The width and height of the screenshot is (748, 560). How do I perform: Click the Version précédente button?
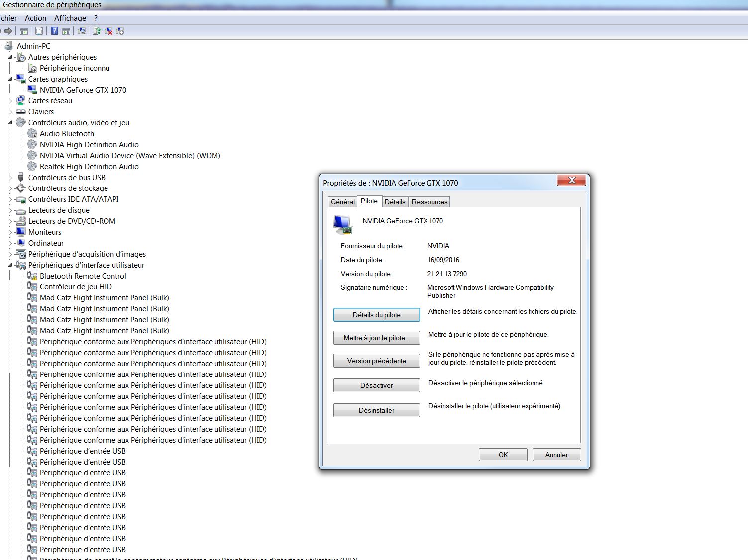click(377, 361)
